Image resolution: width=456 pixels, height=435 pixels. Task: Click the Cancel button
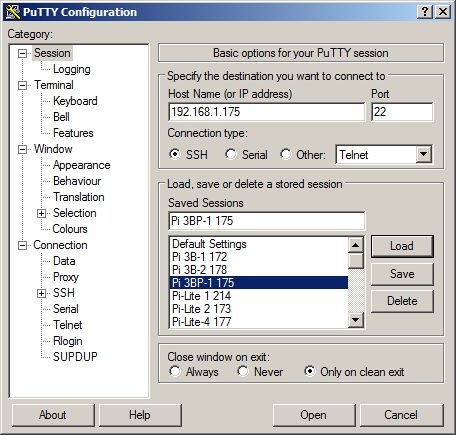click(401, 415)
